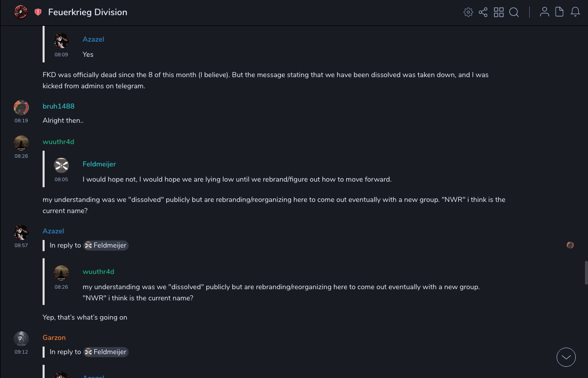This screenshot has width=588, height=378.
Task: Click the Feldmeijer pill in Garzon's reply
Action: (106, 352)
